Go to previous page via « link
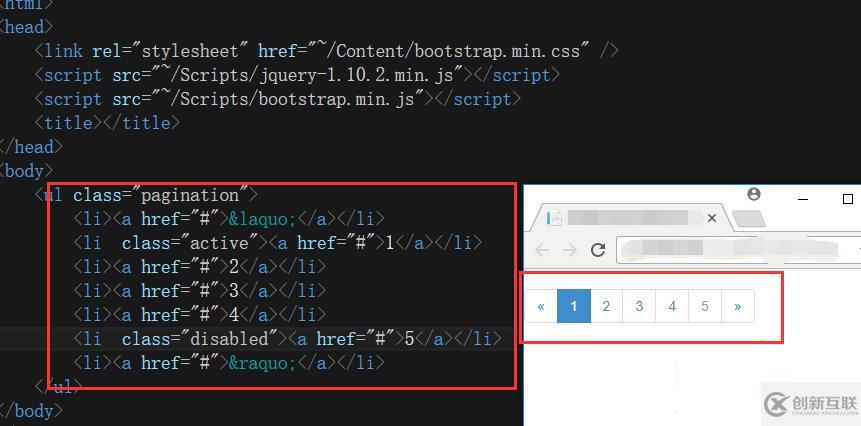This screenshot has width=861, height=426. [541, 306]
